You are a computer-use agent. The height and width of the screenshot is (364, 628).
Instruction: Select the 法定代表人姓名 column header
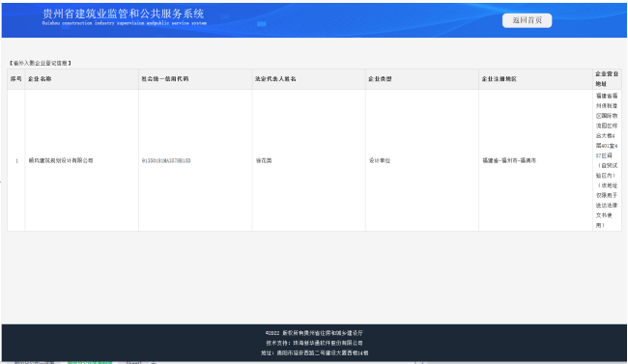[309, 79]
